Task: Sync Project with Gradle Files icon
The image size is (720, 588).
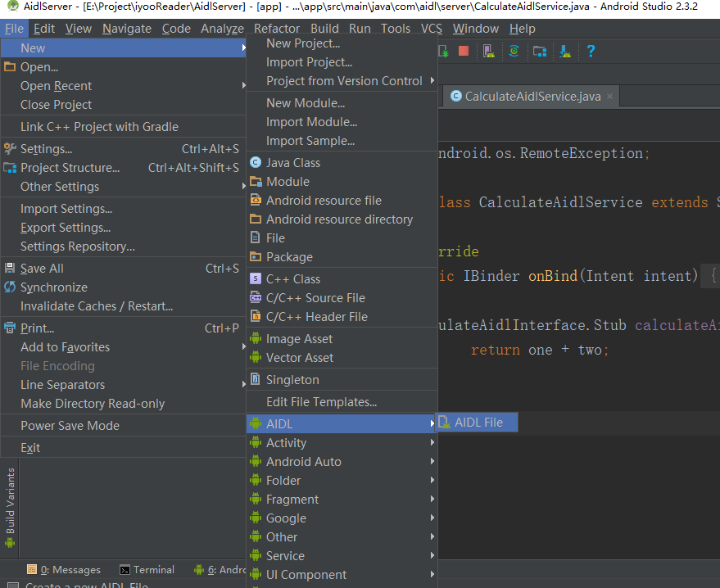Action: [x=514, y=51]
